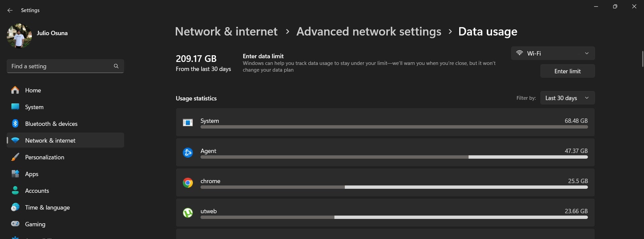Open the Wi-Fi network dropdown

pos(553,53)
